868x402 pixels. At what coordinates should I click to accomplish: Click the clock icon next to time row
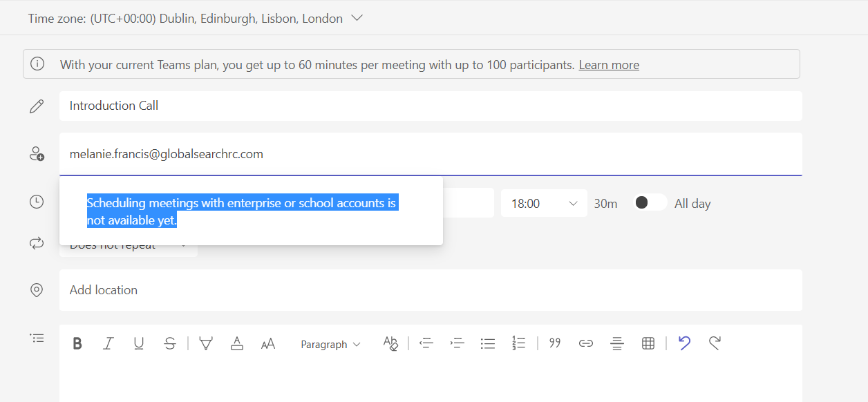point(37,202)
